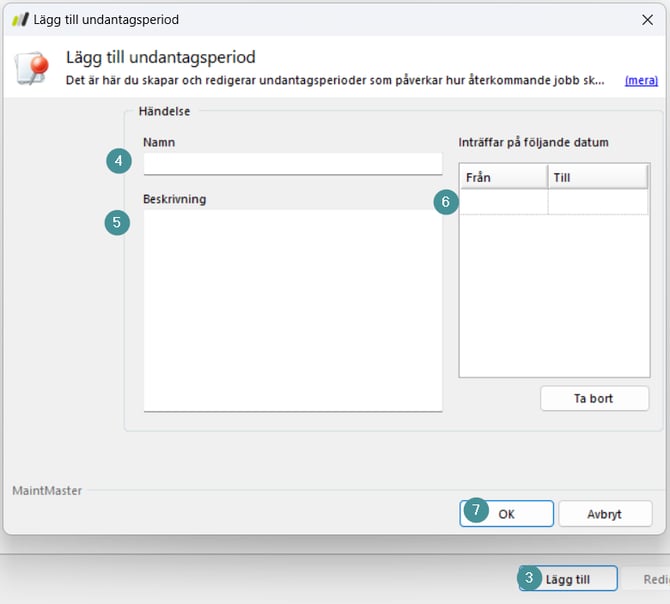Cancel with the Avbryt button
The image size is (670, 604).
click(x=605, y=514)
